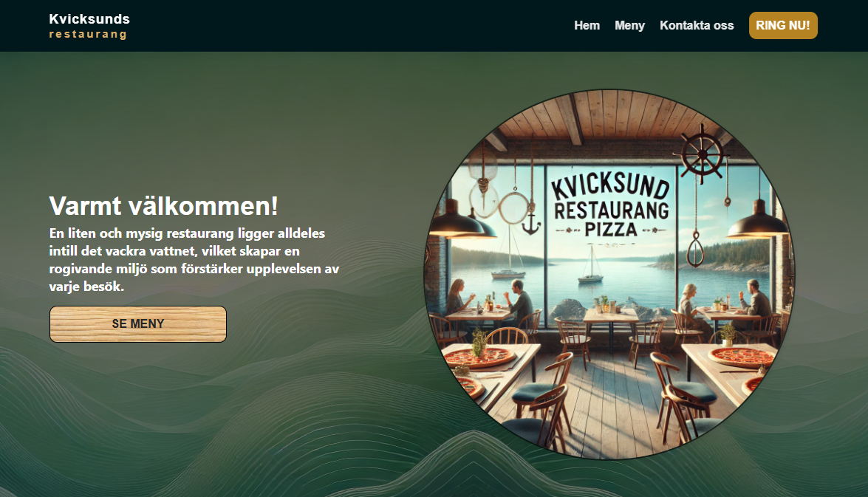This screenshot has width=868, height=497.
Task: Click the ship's wheel in the picture
Action: click(x=701, y=154)
